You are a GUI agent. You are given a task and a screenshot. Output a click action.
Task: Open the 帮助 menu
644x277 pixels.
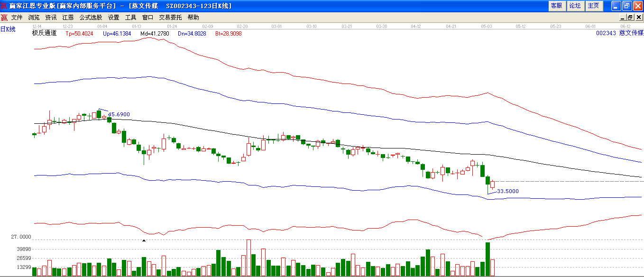193,18
